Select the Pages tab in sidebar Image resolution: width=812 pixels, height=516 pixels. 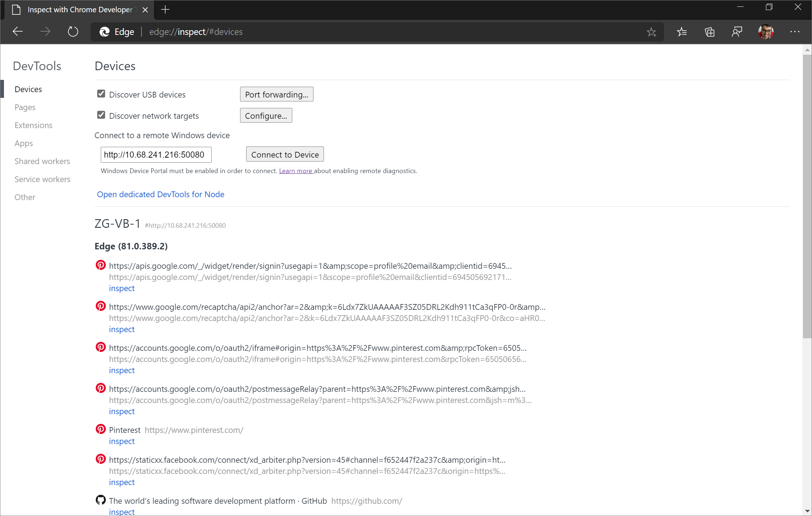pyautogui.click(x=25, y=107)
